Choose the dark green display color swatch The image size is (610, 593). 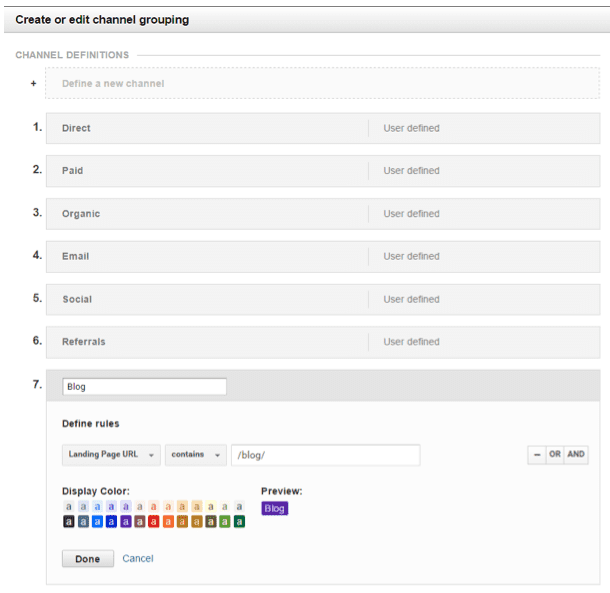(239, 521)
